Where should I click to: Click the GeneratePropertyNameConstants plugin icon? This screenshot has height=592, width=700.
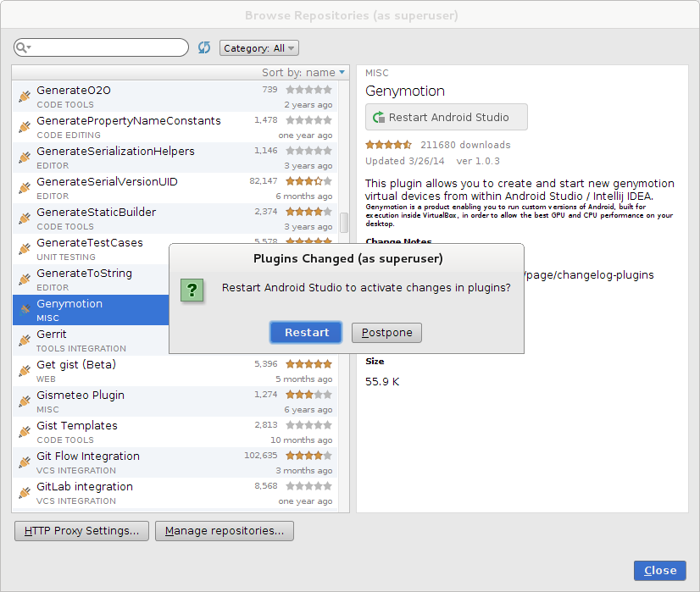point(25,127)
